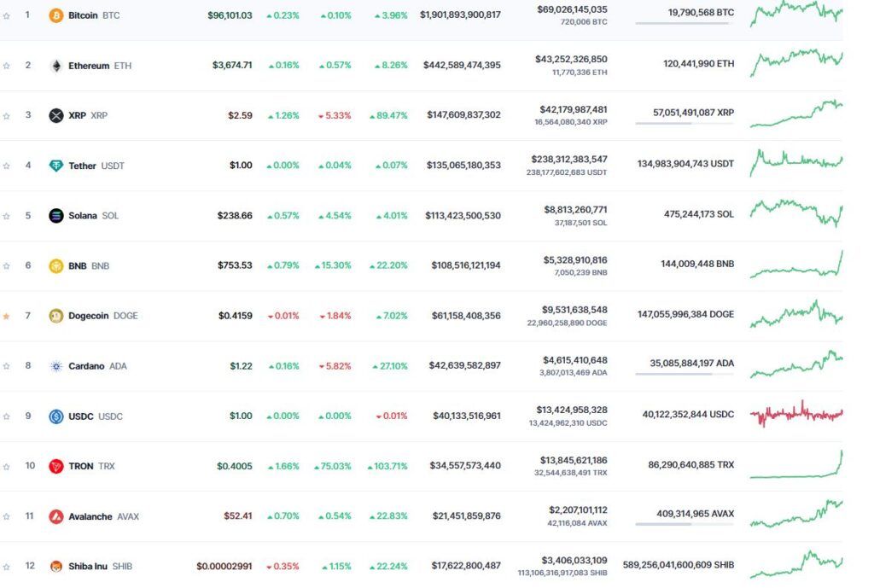
Task: Click the Bitcoin coin logo icon
Action: click(x=56, y=15)
